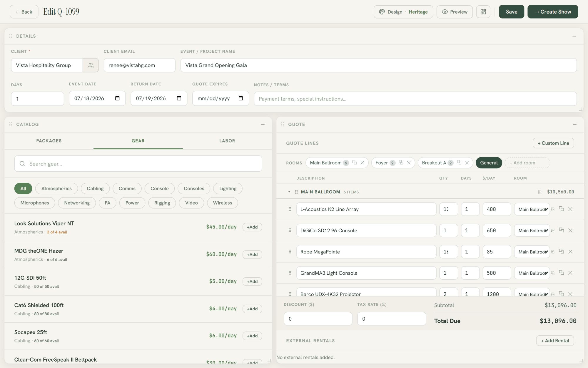Duplicate the L-Acoustics K2 Line Array line
Screen dimensions: 588x368
[x=561, y=209]
